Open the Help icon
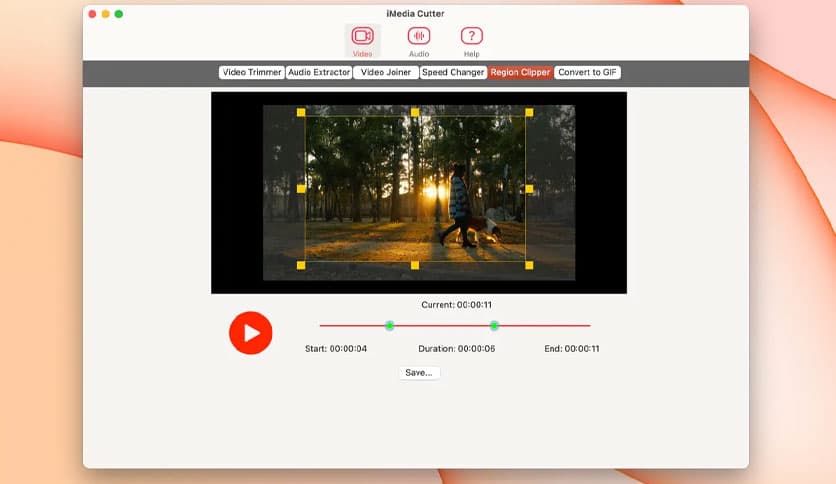Screen dimensions: 836x484 pyautogui.click(x=471, y=41)
